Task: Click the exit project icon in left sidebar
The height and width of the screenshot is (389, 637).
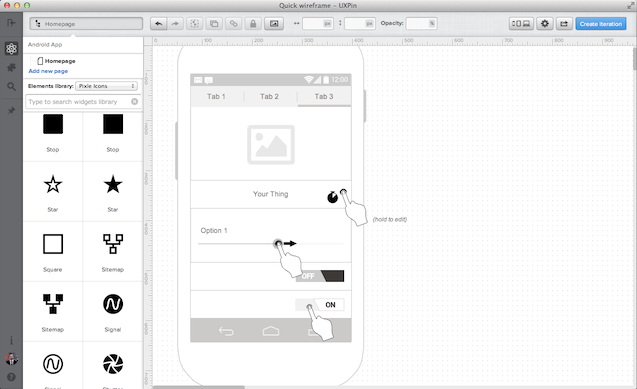Action: (x=11, y=23)
